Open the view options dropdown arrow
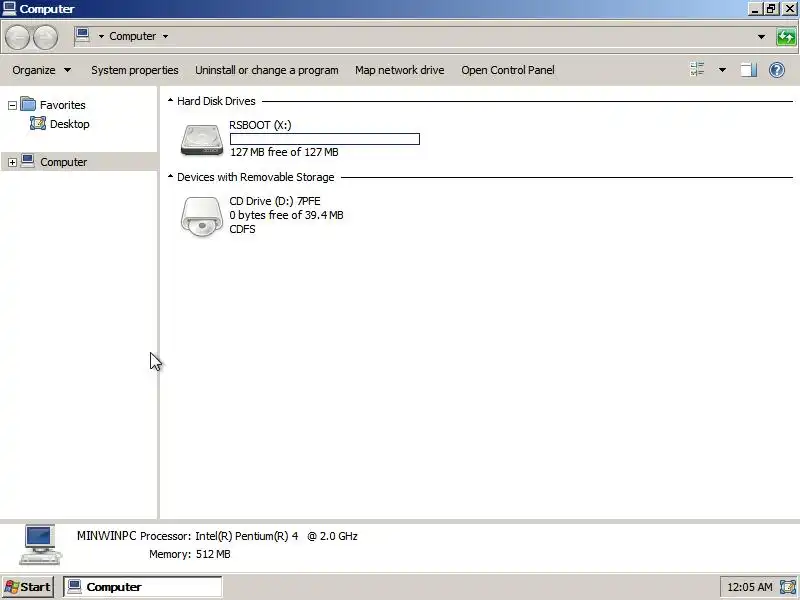 click(722, 70)
